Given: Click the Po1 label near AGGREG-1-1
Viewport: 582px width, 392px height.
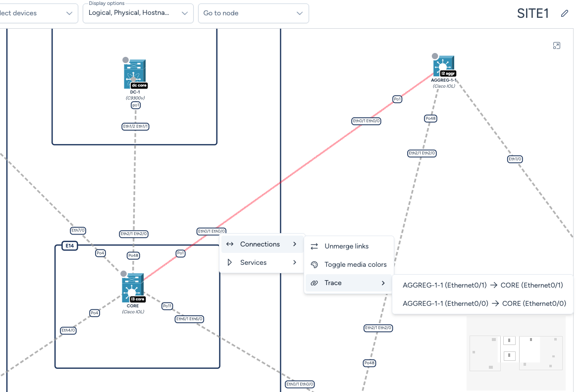Looking at the screenshot, I should [x=397, y=99].
